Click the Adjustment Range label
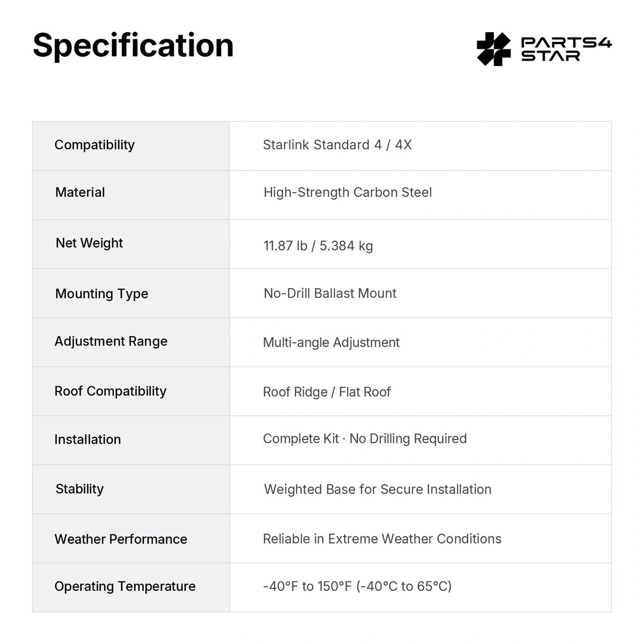Image resolution: width=644 pixels, height=644 pixels. pos(111,341)
